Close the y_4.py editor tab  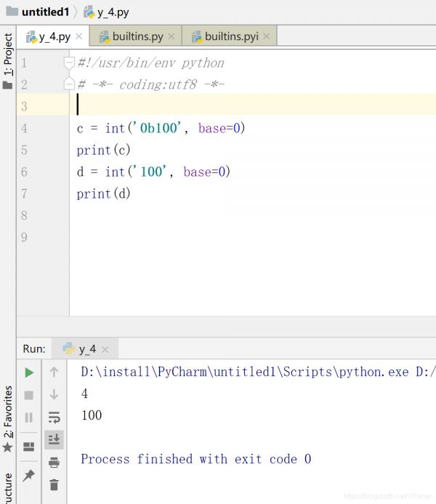coord(79,36)
